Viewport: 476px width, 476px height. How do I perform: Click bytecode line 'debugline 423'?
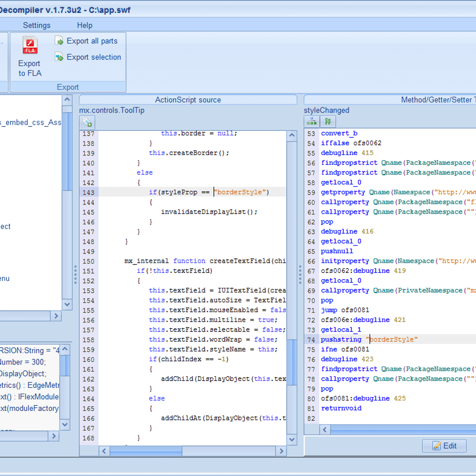(x=347, y=359)
